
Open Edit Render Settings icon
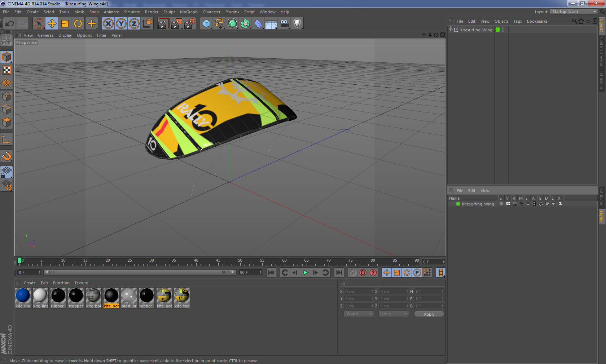pyautogui.click(x=190, y=24)
